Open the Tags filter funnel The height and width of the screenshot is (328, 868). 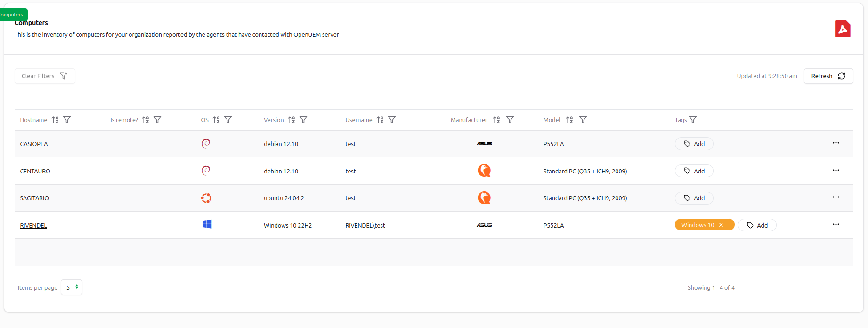point(692,120)
